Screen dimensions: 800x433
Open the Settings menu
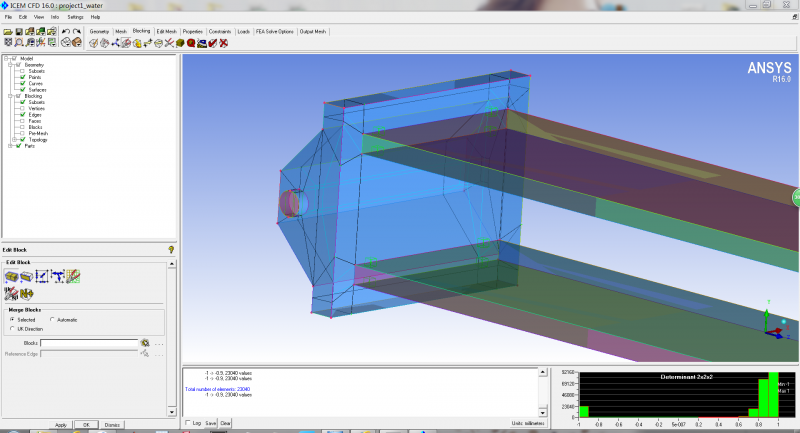[x=75, y=17]
